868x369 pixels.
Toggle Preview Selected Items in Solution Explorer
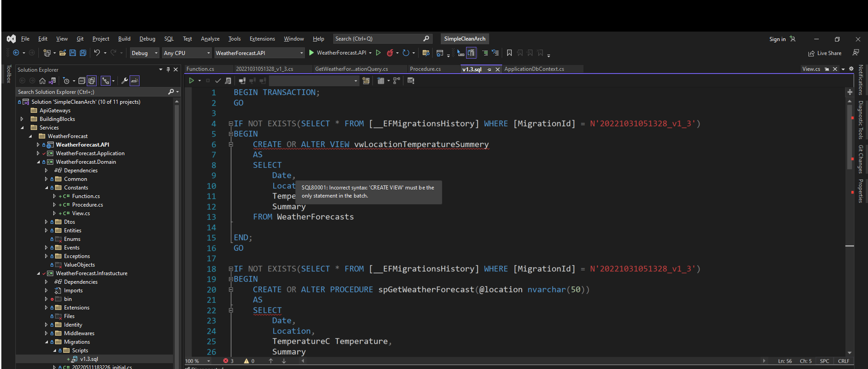tap(135, 81)
